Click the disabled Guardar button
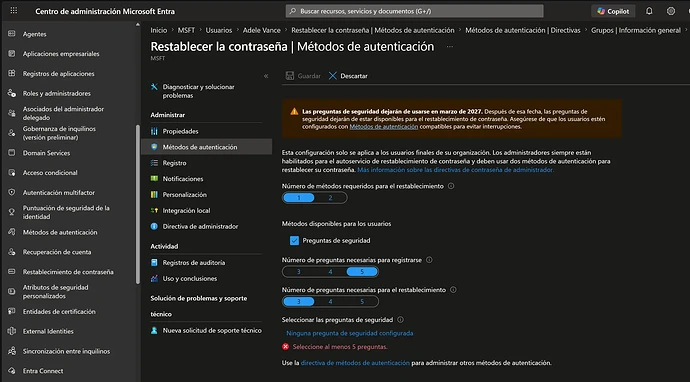This screenshot has width=690, height=382. pos(303,76)
